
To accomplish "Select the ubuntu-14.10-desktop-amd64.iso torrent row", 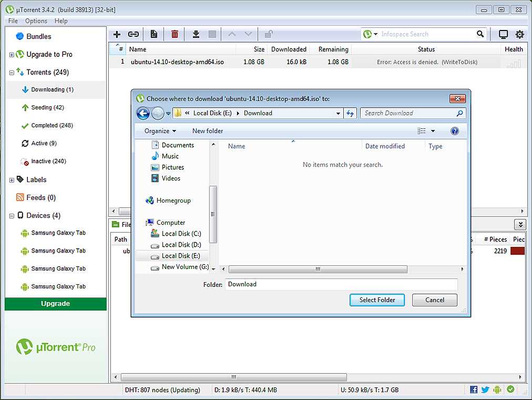I will (318, 62).
